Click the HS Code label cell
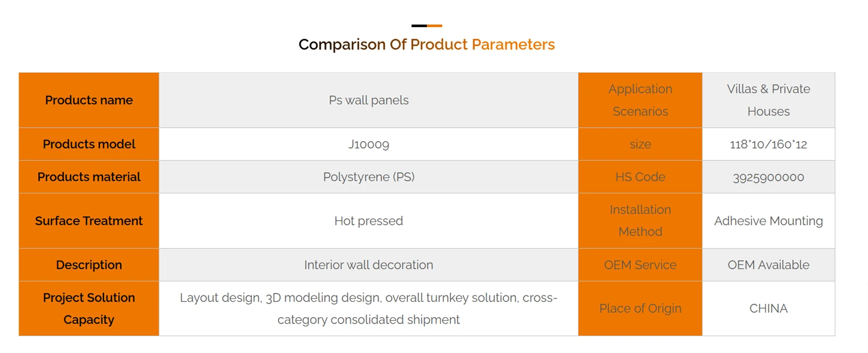This screenshot has width=868, height=353. tap(640, 177)
